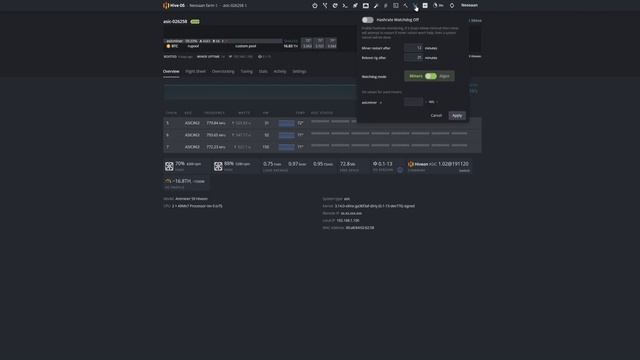Screen dimensions: 640x360
Task: Select chain row 5 in the board table
Action: click(x=322, y=123)
